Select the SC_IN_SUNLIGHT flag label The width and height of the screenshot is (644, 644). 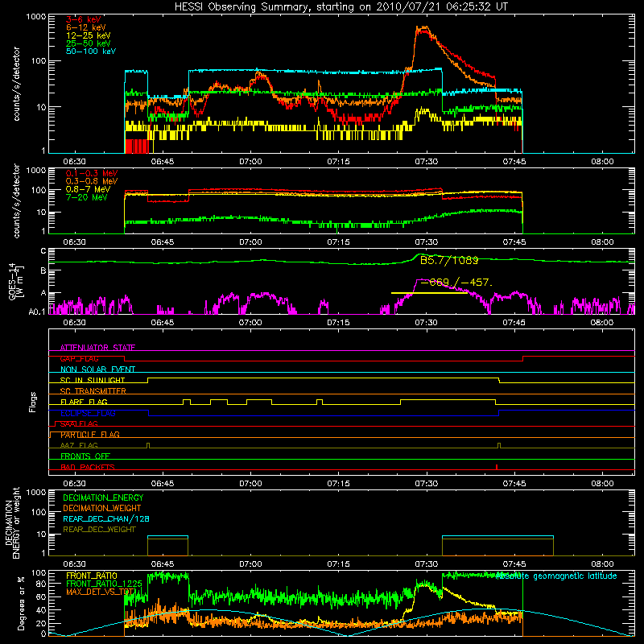pyautogui.click(x=93, y=380)
